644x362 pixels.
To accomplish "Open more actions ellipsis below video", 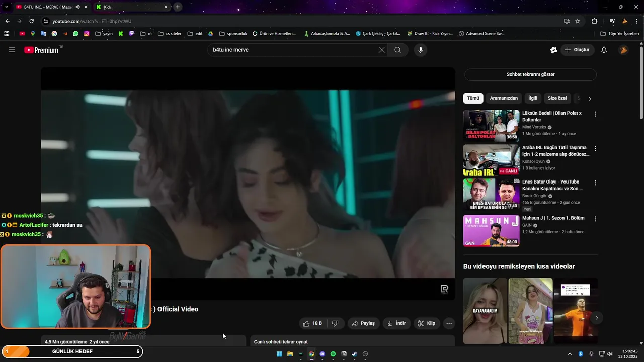I will (449, 323).
